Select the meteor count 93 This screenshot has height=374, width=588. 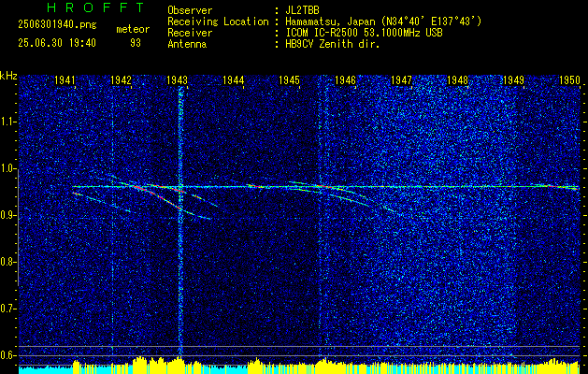click(136, 43)
